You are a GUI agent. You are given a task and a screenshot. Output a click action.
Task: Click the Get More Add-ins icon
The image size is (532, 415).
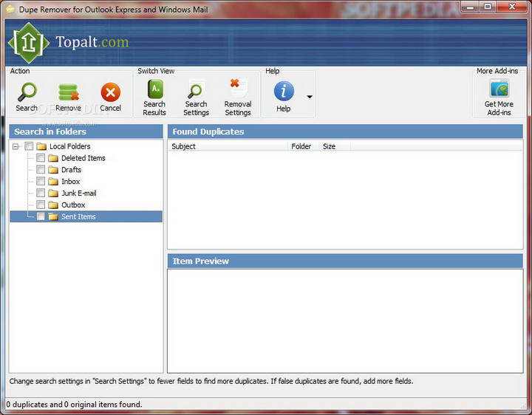(499, 89)
